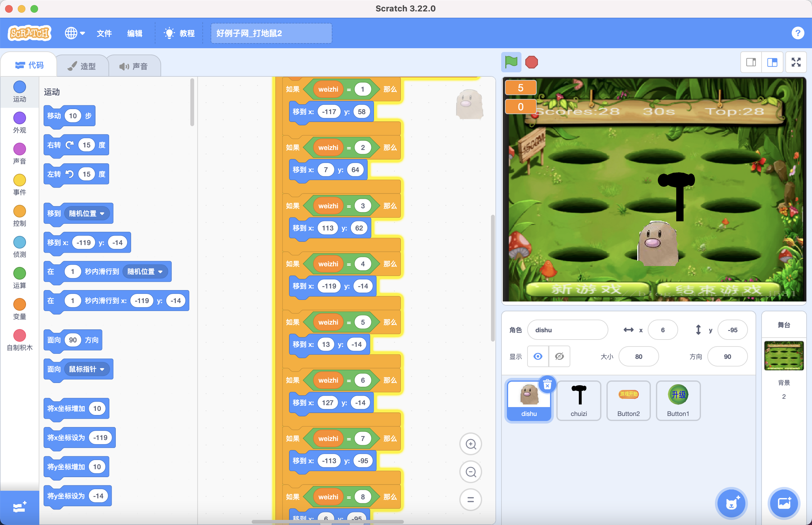
Task: Select the dishu sprite thumbnail
Action: (529, 401)
